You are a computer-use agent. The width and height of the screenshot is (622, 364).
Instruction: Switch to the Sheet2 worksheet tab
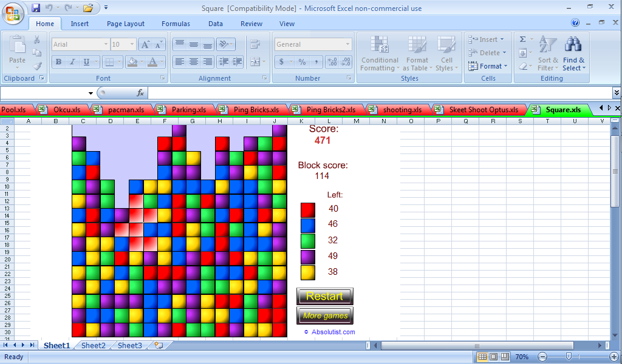pos(93,346)
